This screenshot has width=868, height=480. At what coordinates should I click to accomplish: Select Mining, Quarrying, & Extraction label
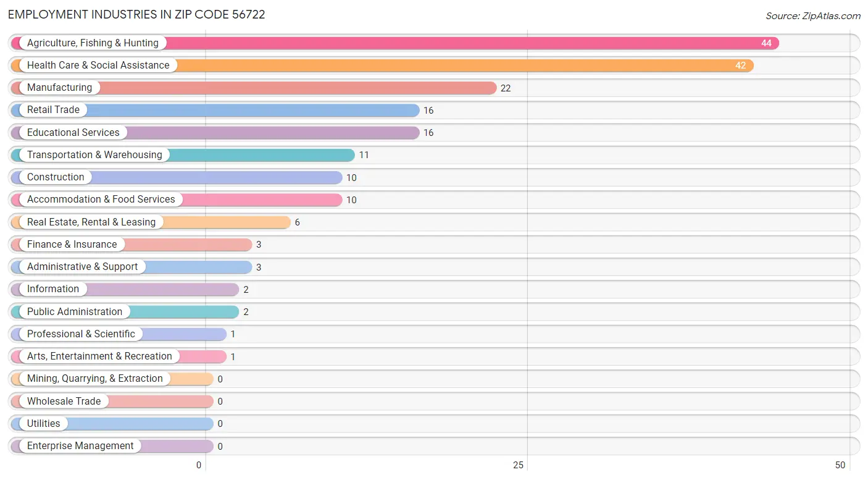[x=95, y=379]
